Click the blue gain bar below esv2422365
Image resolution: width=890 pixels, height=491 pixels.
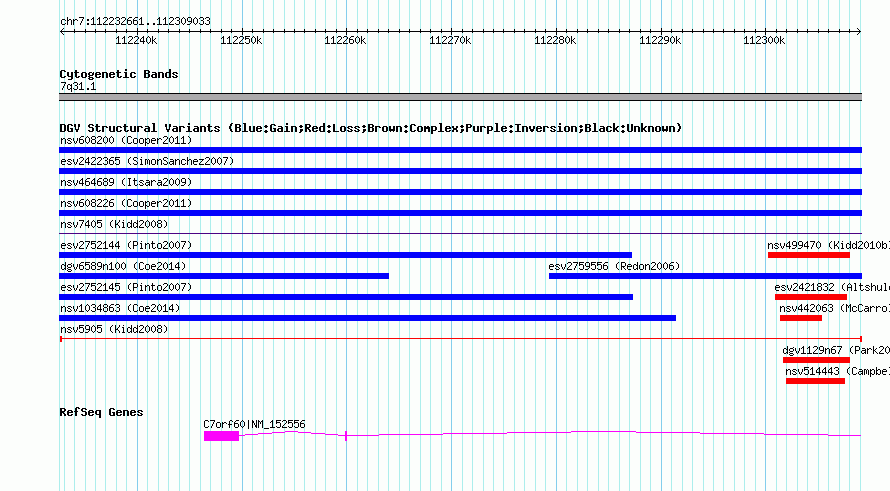click(x=460, y=171)
